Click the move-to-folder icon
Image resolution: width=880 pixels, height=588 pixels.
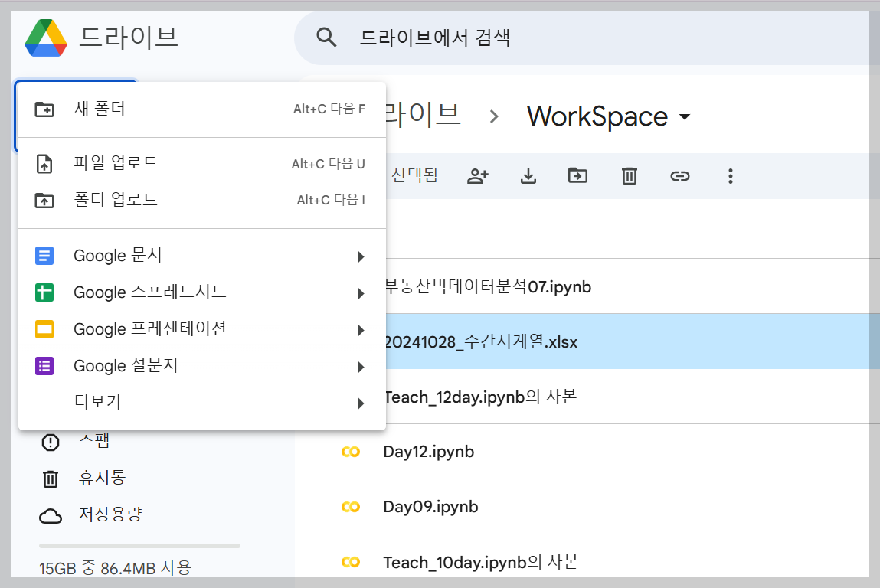[x=577, y=176]
